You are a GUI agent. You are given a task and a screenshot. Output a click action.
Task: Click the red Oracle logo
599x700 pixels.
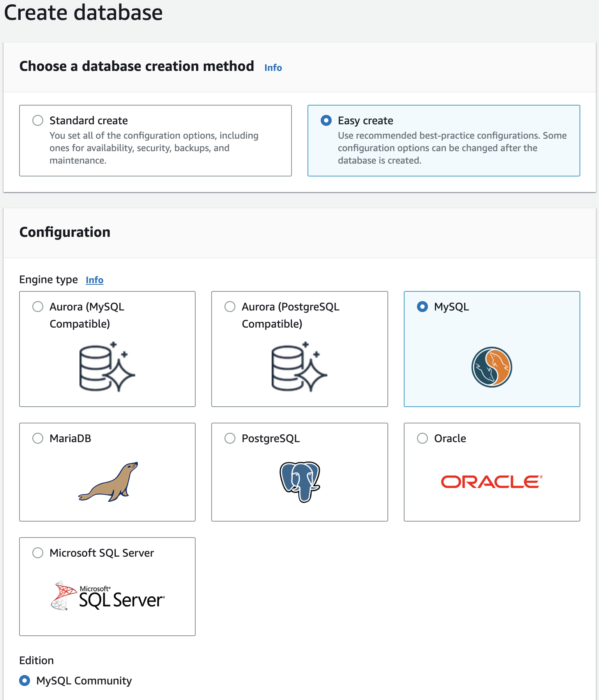pos(491,482)
